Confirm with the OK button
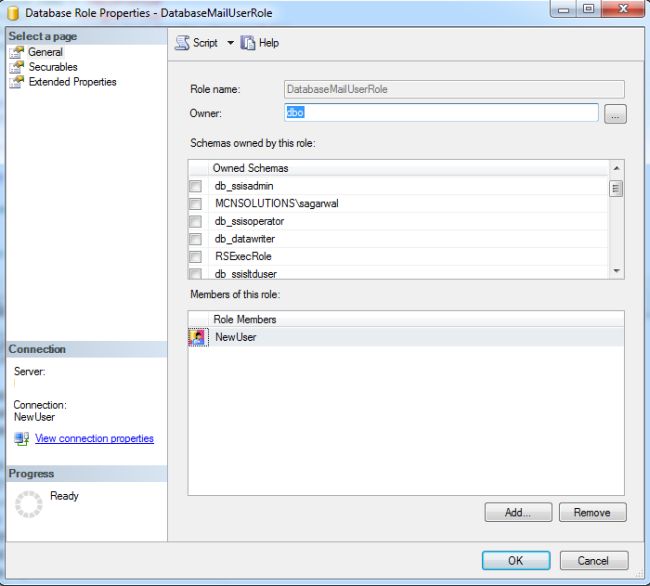 point(516,560)
